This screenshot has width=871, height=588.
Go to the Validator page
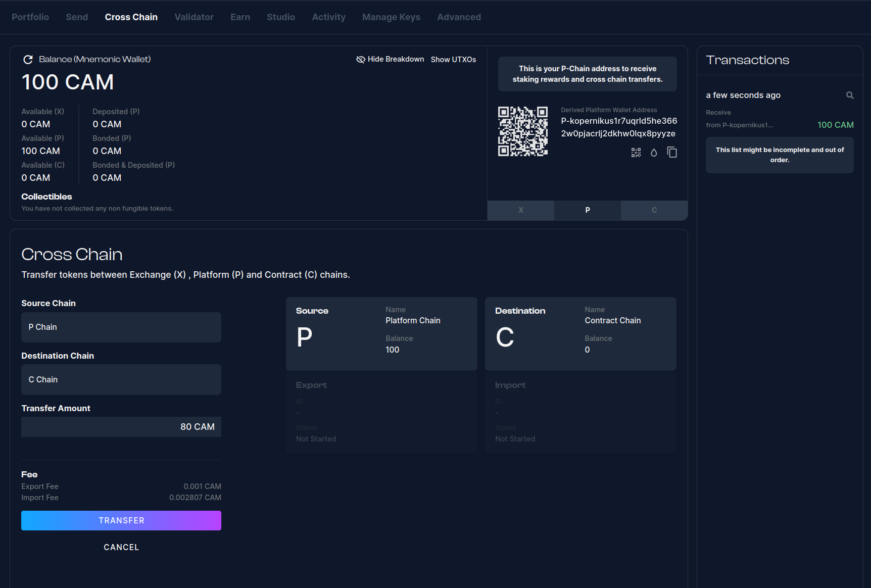194,17
